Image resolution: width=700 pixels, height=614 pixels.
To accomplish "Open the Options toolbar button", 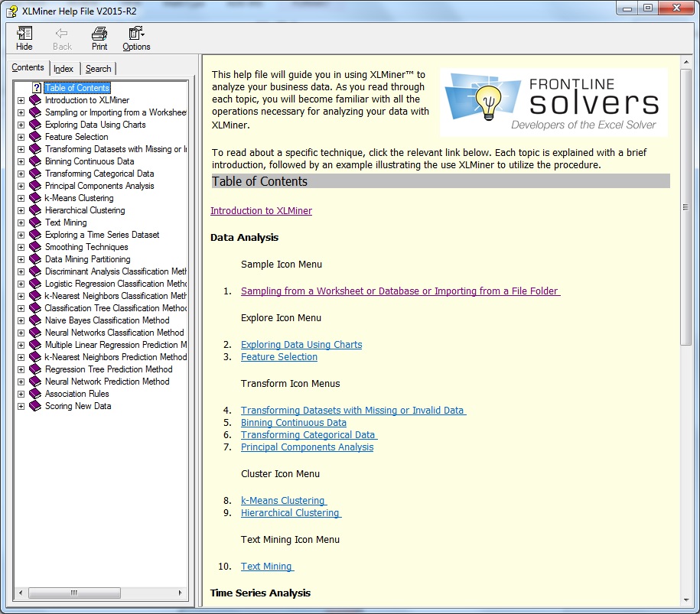I will (x=136, y=34).
